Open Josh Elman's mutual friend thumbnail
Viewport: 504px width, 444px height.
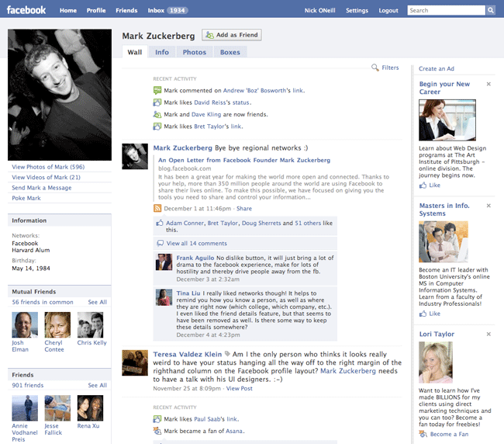(x=25, y=324)
